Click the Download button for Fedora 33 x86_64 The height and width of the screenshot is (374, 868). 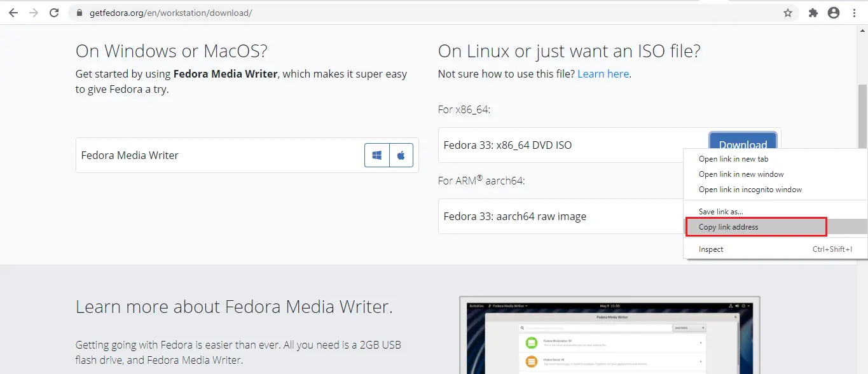pyautogui.click(x=742, y=144)
